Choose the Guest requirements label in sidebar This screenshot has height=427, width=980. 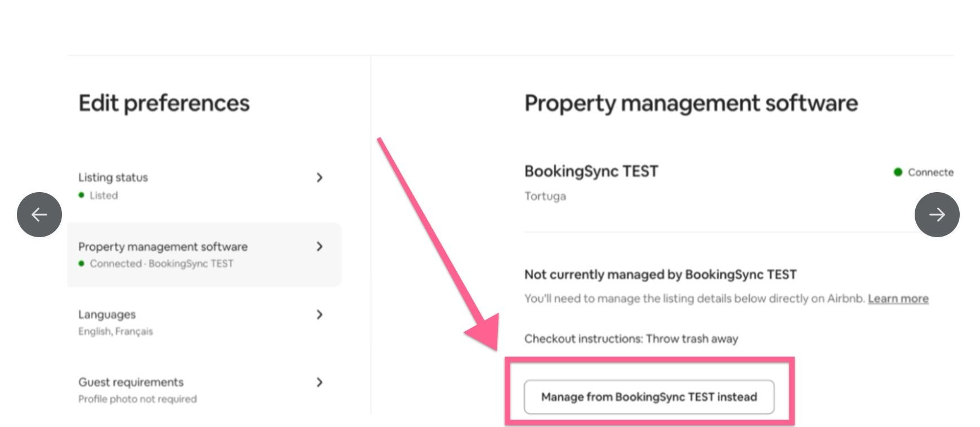click(131, 382)
